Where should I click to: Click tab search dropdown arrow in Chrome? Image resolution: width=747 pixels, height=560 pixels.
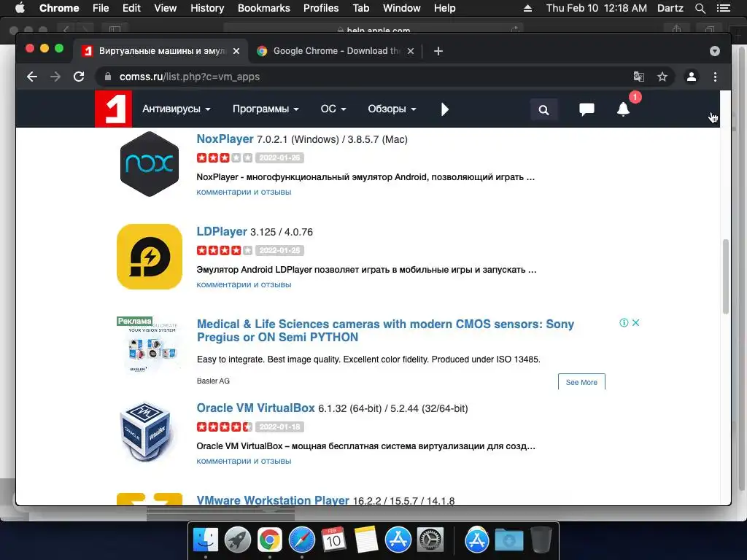pyautogui.click(x=715, y=51)
